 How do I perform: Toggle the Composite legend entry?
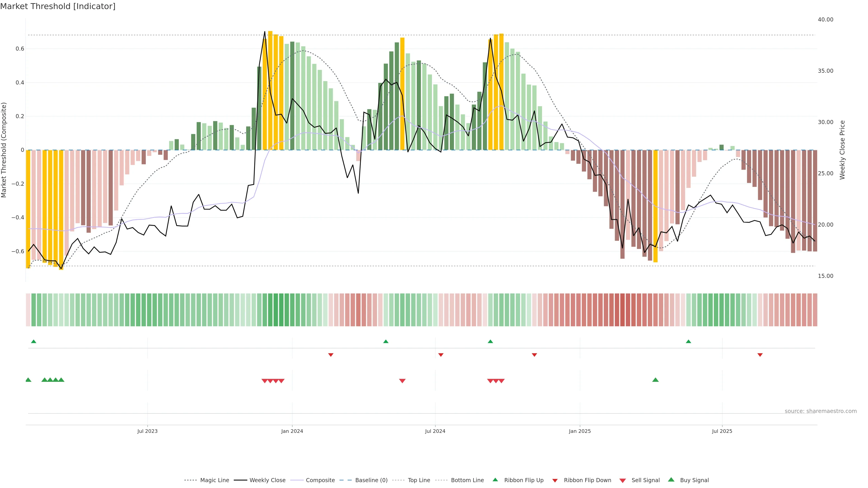(320, 480)
